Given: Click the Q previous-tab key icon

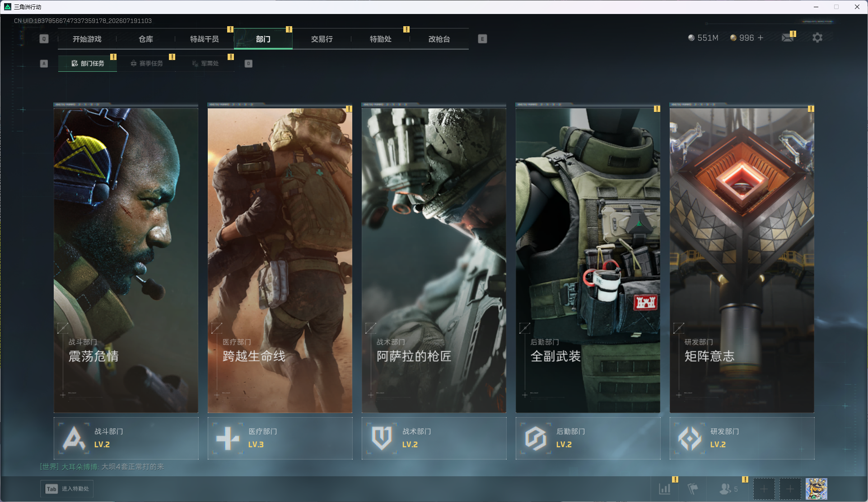Looking at the screenshot, I should [x=44, y=39].
